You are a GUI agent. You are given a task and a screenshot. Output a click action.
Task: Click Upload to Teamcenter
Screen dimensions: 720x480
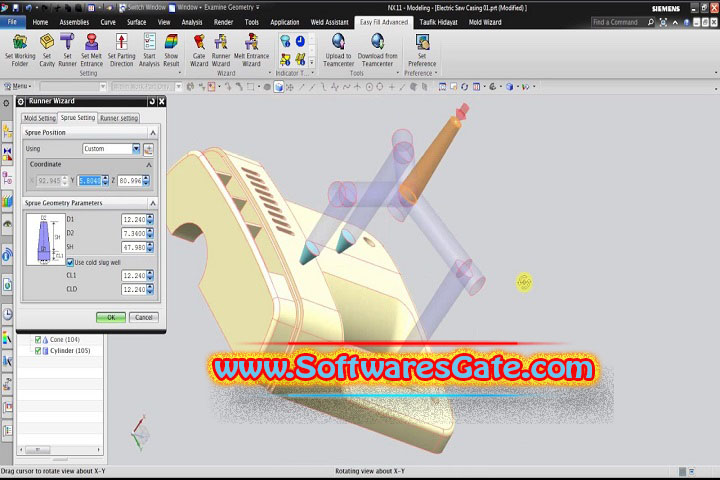tap(338, 51)
